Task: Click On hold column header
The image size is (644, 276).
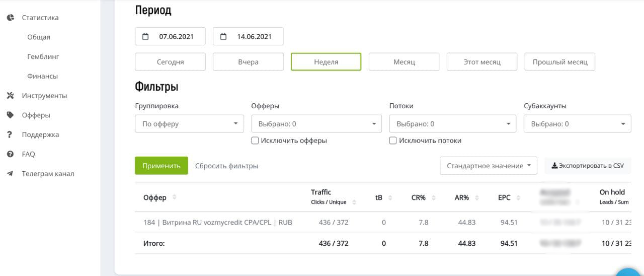Action: pos(614,196)
